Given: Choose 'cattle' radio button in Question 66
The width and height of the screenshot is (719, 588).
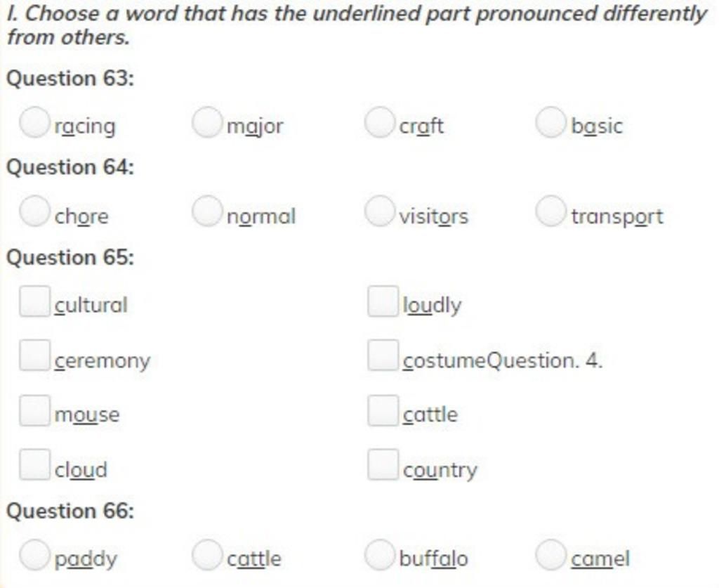Looking at the screenshot, I should tap(207, 554).
